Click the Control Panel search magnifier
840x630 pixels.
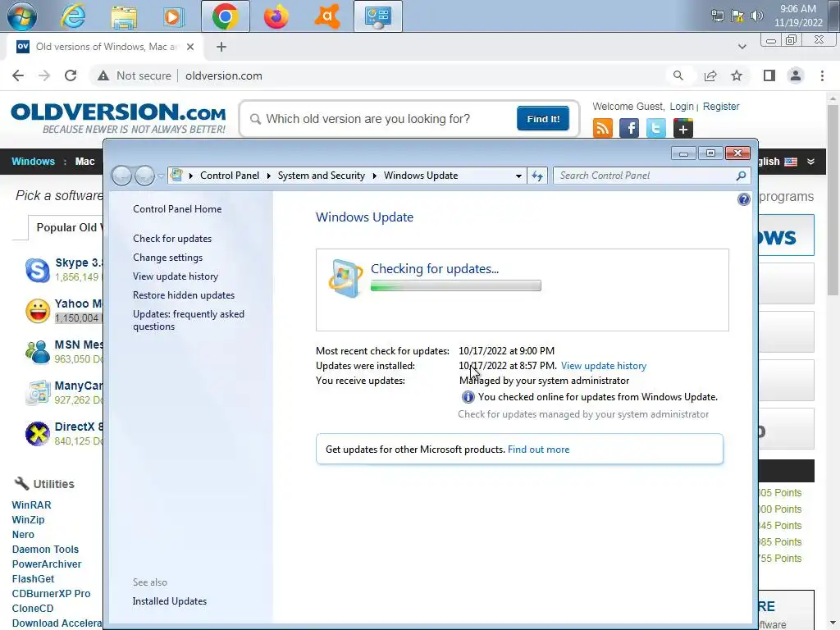click(x=742, y=176)
